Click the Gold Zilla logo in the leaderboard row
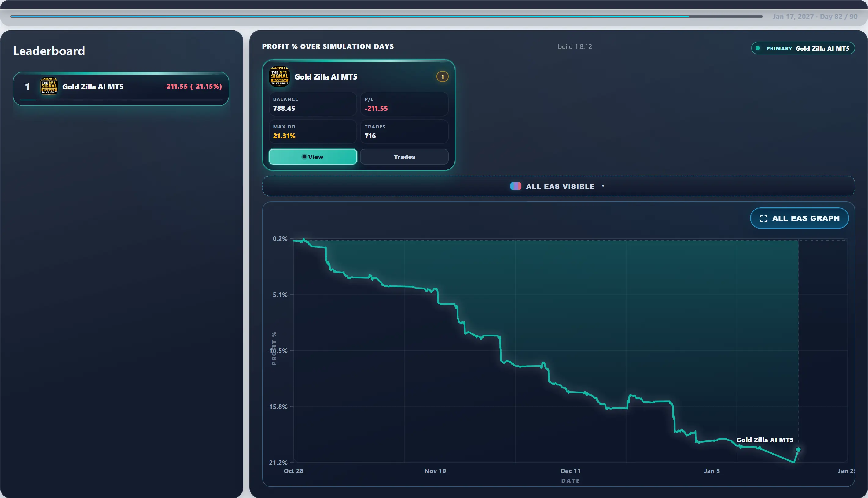 click(x=49, y=86)
